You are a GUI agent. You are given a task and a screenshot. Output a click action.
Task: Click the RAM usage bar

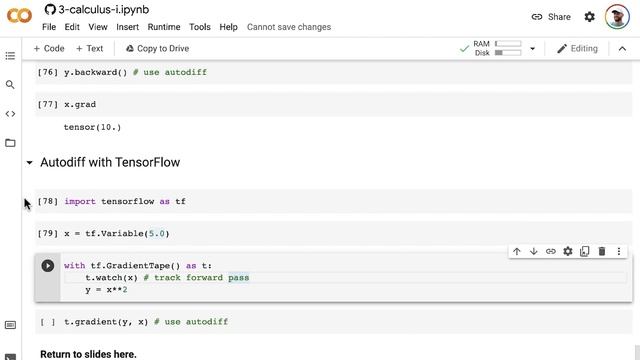pyautogui.click(x=508, y=44)
